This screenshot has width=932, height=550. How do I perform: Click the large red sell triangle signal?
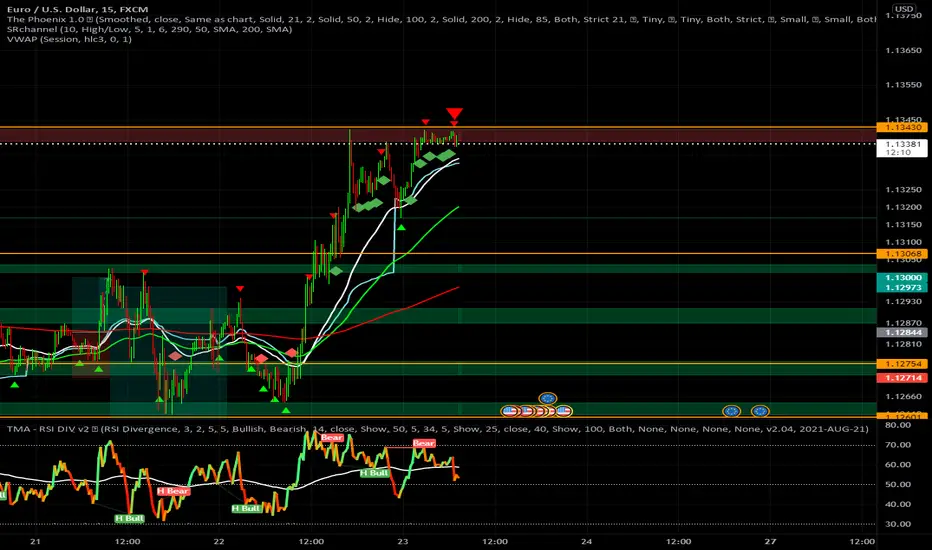click(454, 114)
